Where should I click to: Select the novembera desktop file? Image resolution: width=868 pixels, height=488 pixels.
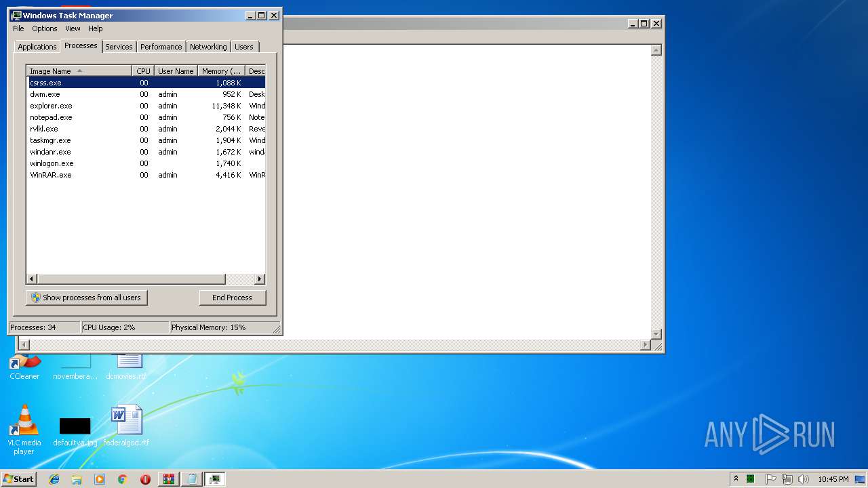pyautogui.click(x=75, y=367)
